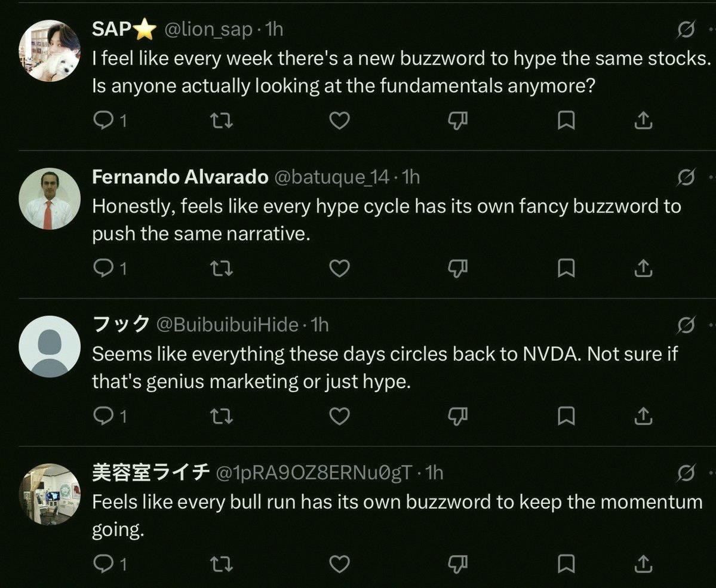Share the 美容室ライチ tweet
This screenshot has width=716, height=588.
point(643,564)
